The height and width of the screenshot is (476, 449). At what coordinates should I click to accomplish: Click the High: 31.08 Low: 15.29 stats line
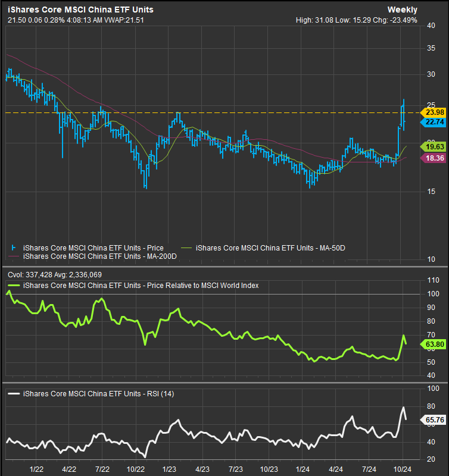[x=356, y=20]
